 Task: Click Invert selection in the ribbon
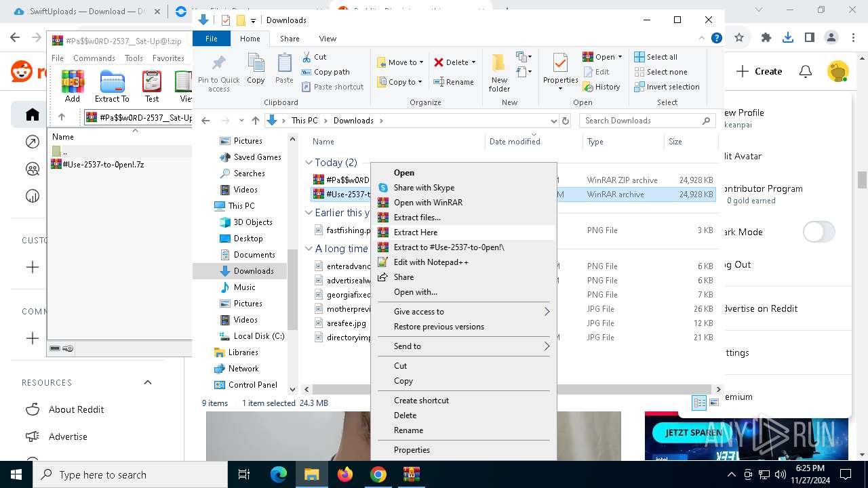(x=667, y=87)
